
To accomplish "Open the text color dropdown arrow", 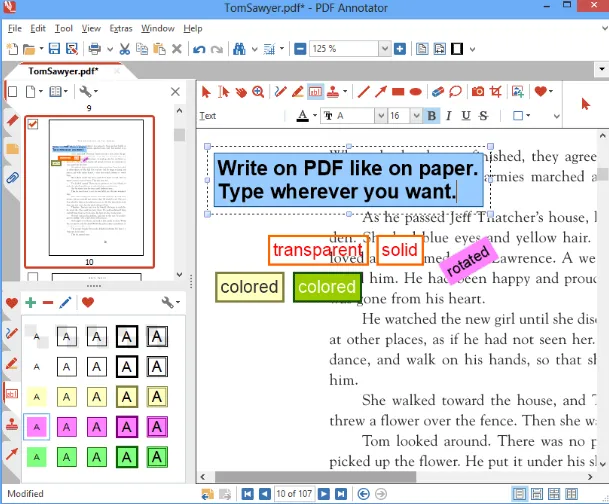I will (315, 115).
